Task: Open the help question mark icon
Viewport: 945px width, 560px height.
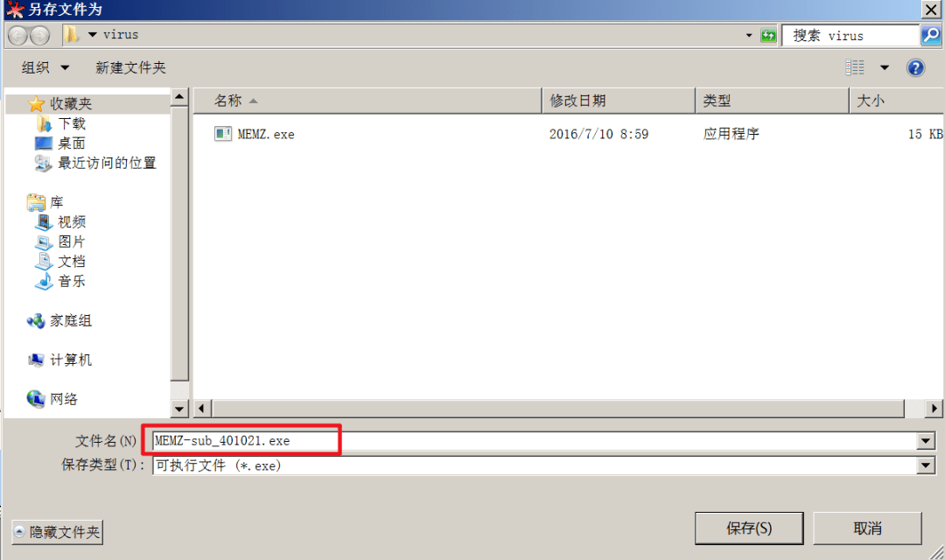Action: 915,67
